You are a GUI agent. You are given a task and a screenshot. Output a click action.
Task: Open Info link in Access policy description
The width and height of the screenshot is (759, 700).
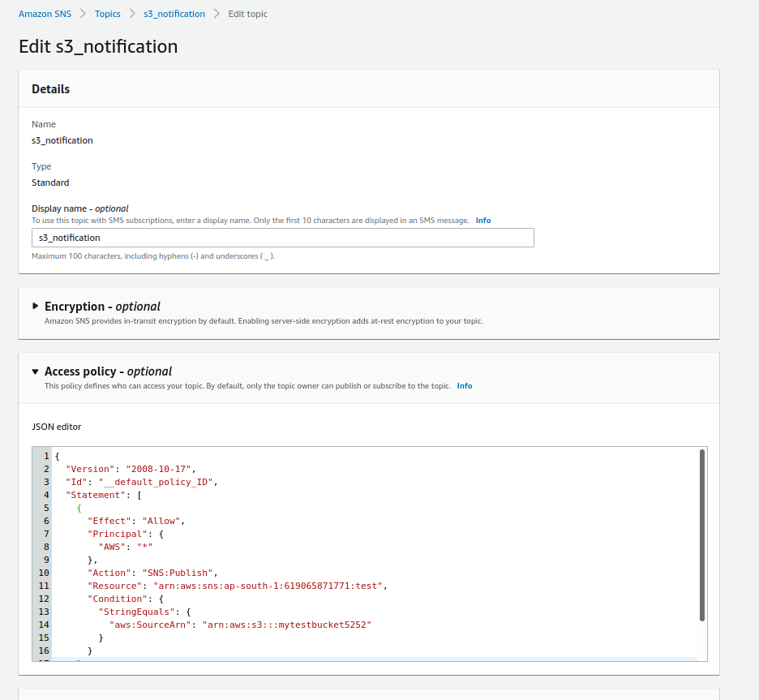[464, 386]
